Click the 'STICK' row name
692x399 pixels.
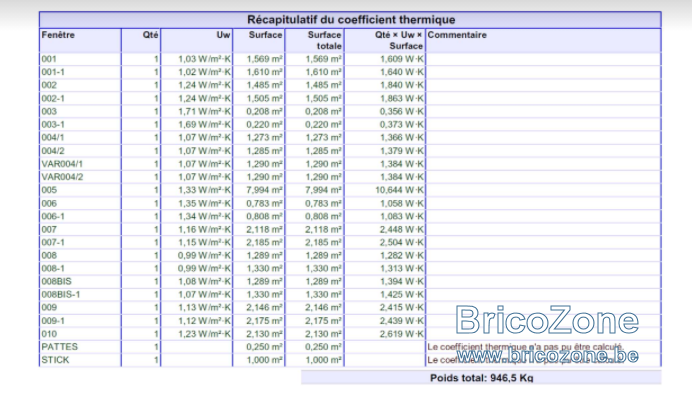(x=55, y=360)
